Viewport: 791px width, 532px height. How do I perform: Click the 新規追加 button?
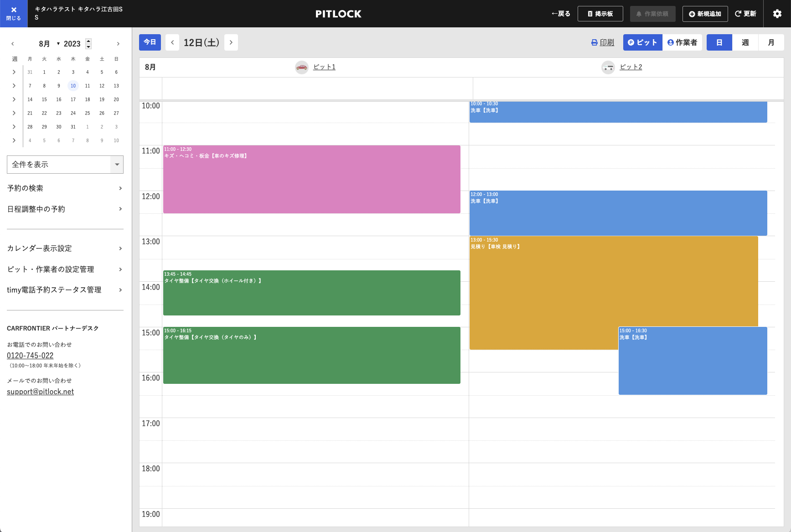tap(705, 14)
